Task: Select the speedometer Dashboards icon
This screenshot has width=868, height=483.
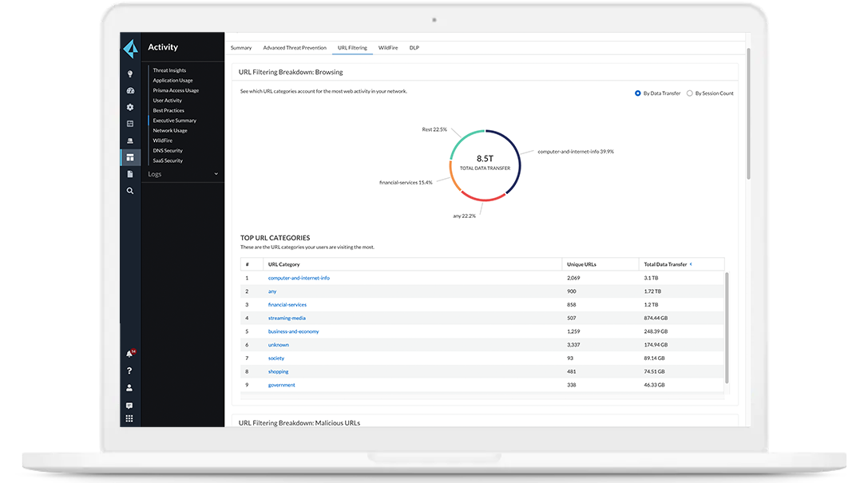Action: coord(129,90)
